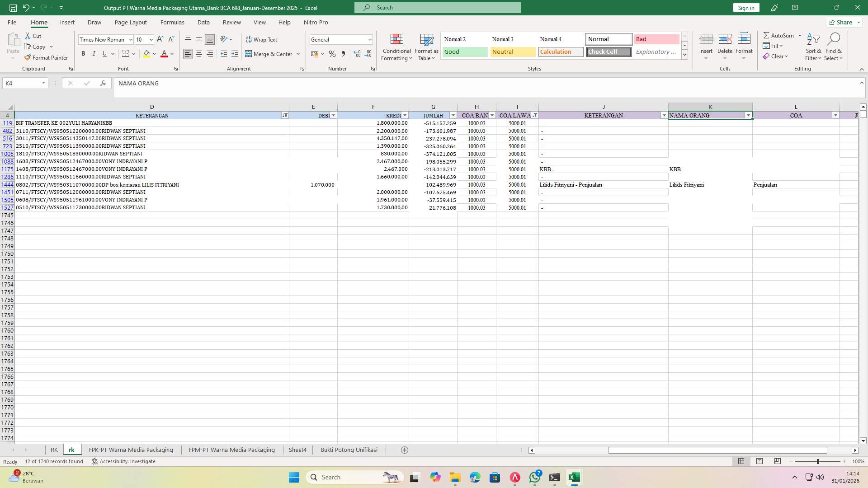The height and width of the screenshot is (488, 868).
Task: Open filter arrow on NAMA ORANG header
Action: pyautogui.click(x=748, y=115)
